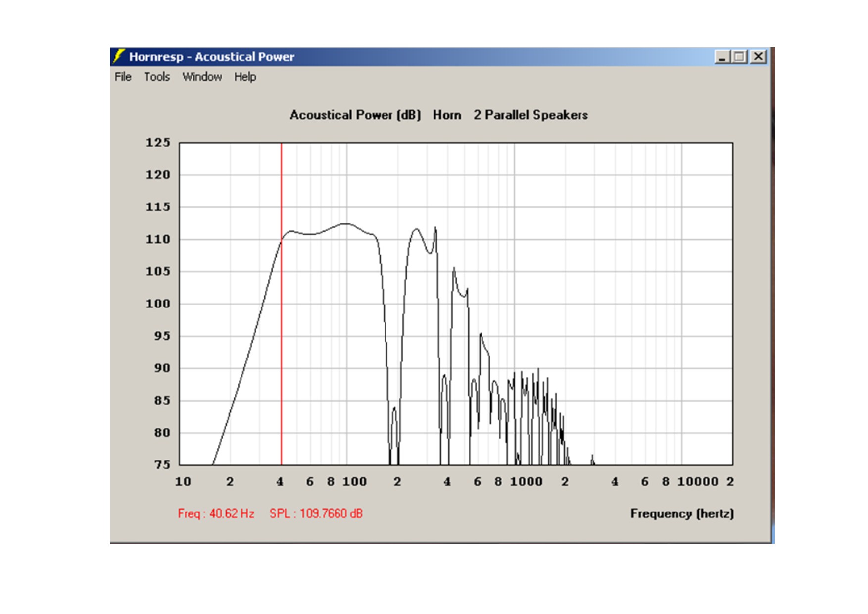Screen dimensions: 868x614
Task: Click the 100 Hz x-axis label
Action: point(355,482)
